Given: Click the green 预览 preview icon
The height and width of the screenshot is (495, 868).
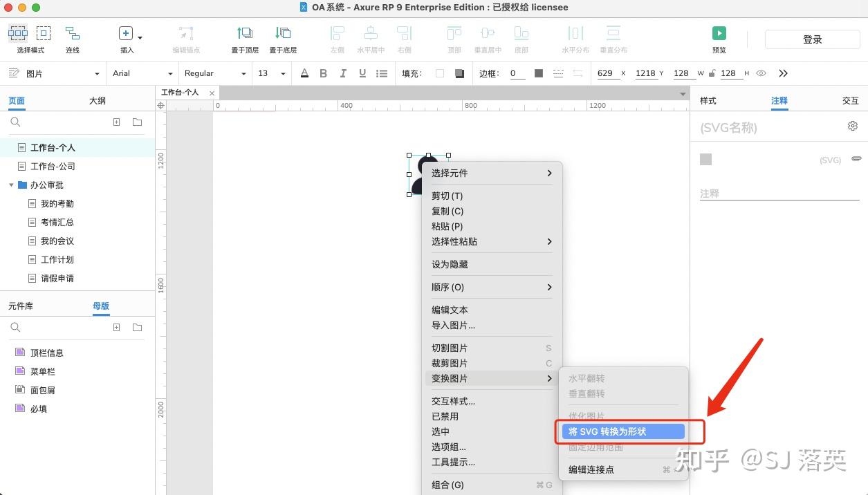Looking at the screenshot, I should point(719,32).
